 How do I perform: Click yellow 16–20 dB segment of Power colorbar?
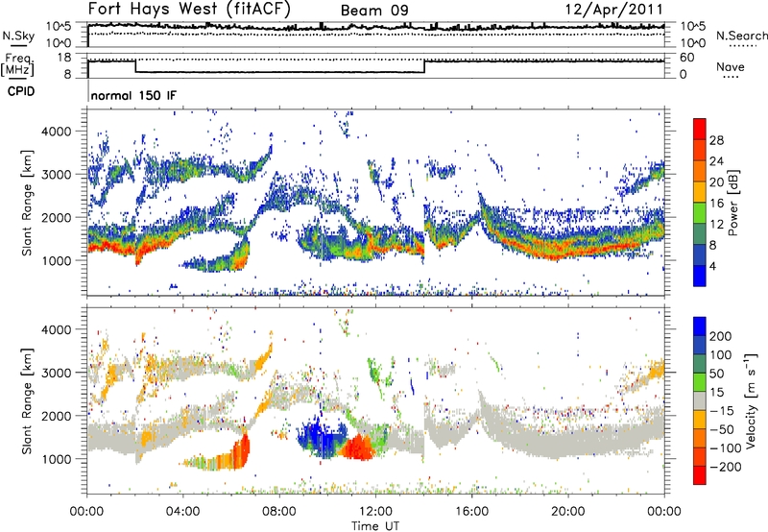click(x=700, y=192)
